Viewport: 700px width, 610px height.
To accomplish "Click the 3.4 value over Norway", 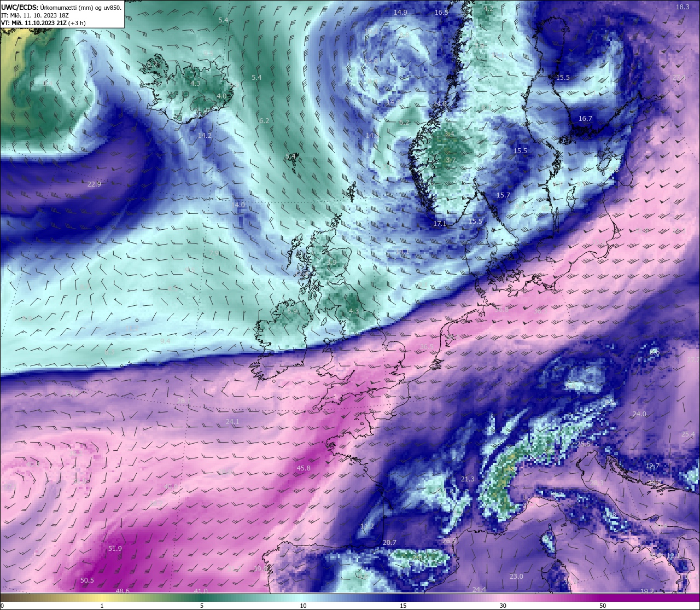I will (450, 134).
